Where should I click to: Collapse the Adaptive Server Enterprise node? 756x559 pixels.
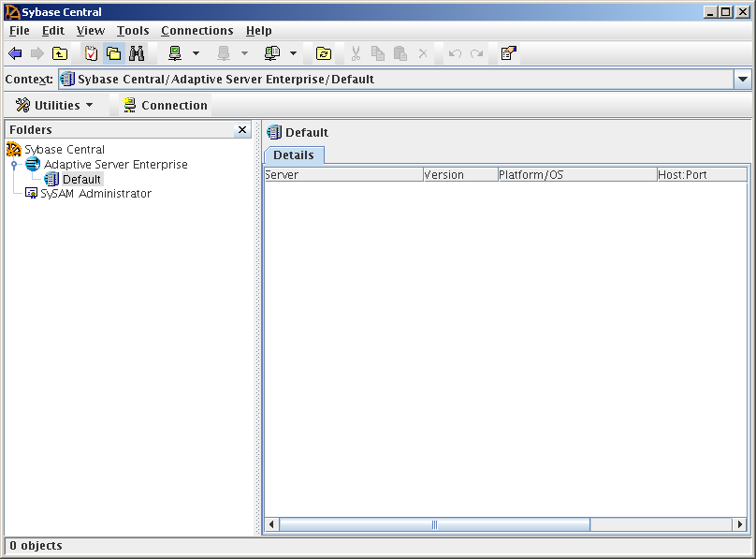coord(14,165)
